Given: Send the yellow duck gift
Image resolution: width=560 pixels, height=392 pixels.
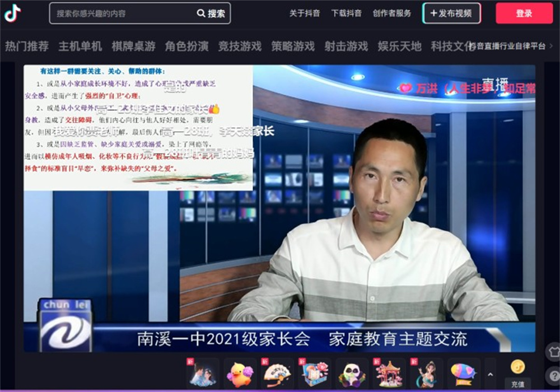Looking at the screenshot, I should [x=240, y=374].
